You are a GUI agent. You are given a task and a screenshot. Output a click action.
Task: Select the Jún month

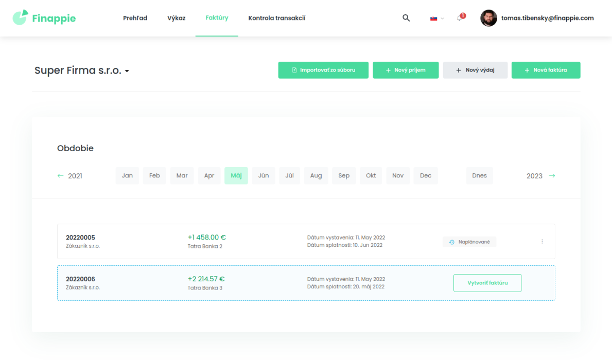click(264, 176)
